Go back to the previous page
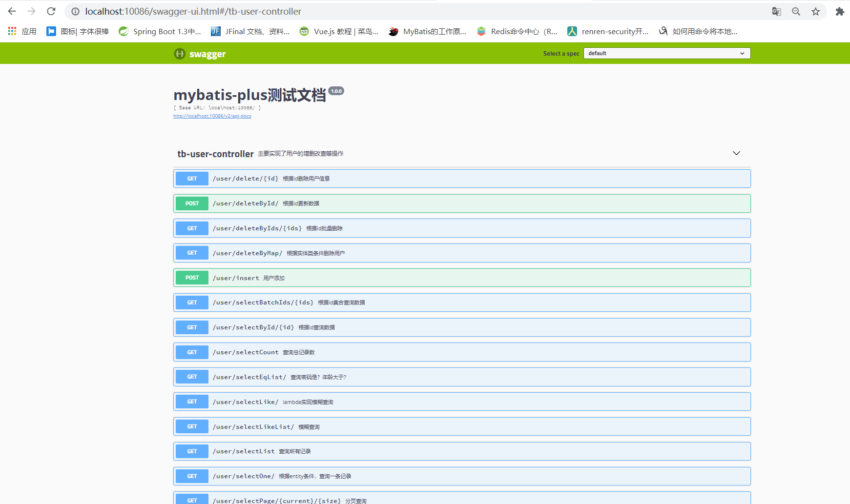The image size is (850, 504). (x=12, y=11)
